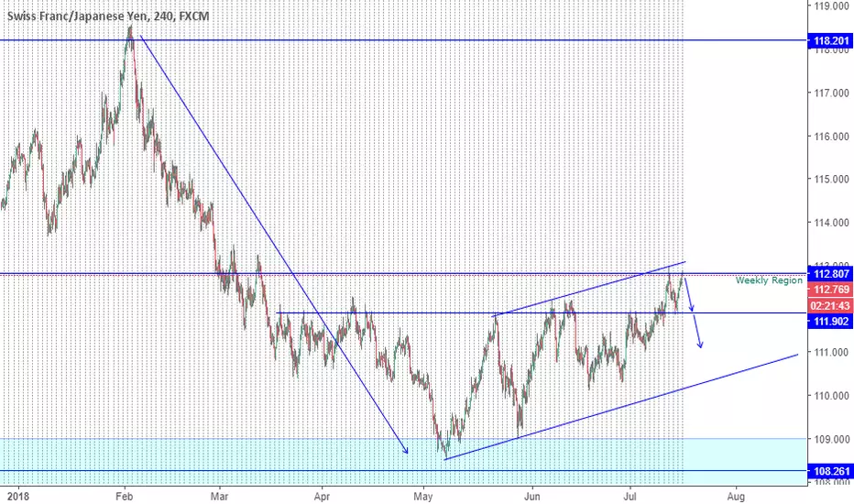This screenshot has height=504, width=854.
Task: Click the 119.000 price axis tick
Action: pyautogui.click(x=832, y=6)
